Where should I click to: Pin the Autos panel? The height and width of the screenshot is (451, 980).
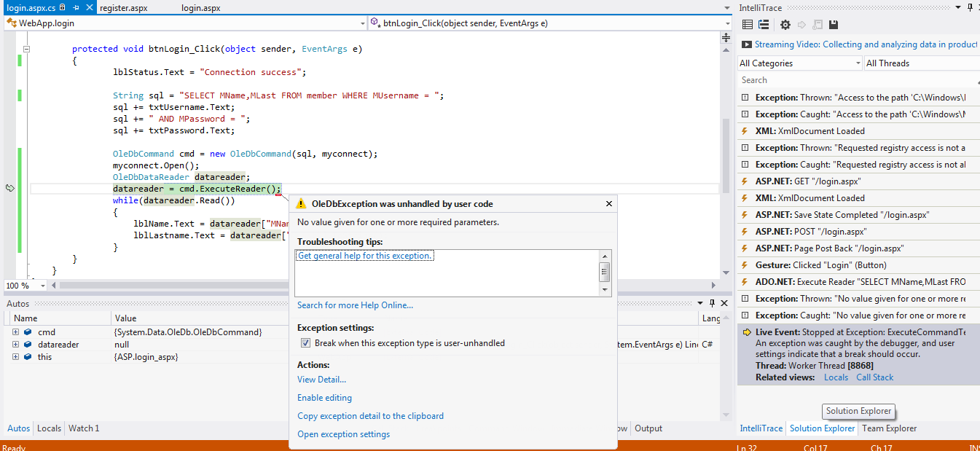click(x=712, y=303)
